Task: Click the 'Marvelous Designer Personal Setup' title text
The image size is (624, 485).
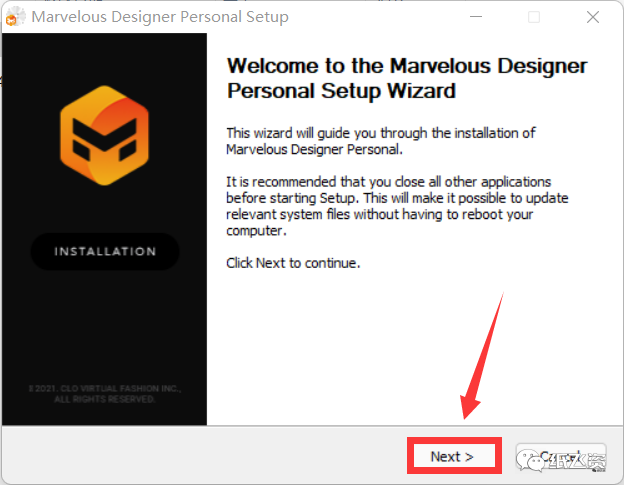Action: pyautogui.click(x=160, y=17)
